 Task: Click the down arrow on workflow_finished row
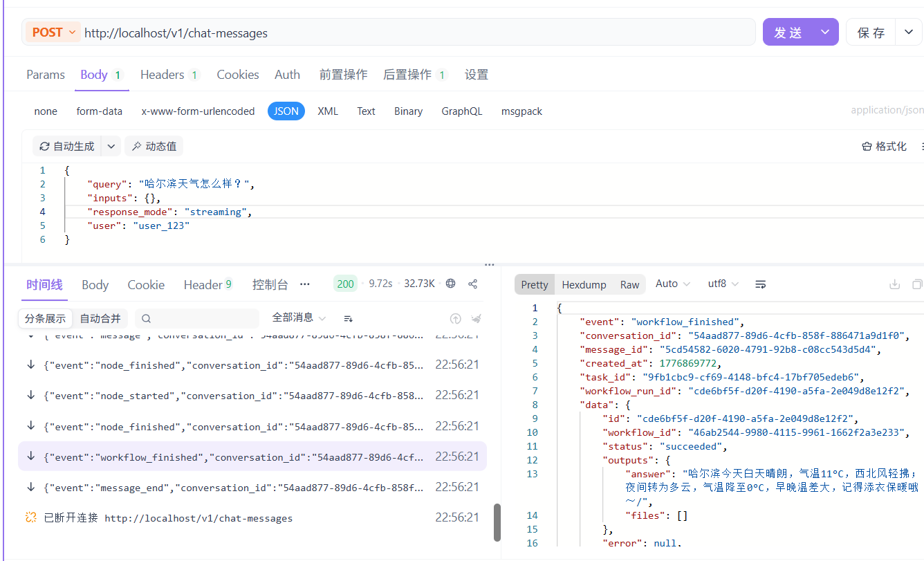click(30, 457)
